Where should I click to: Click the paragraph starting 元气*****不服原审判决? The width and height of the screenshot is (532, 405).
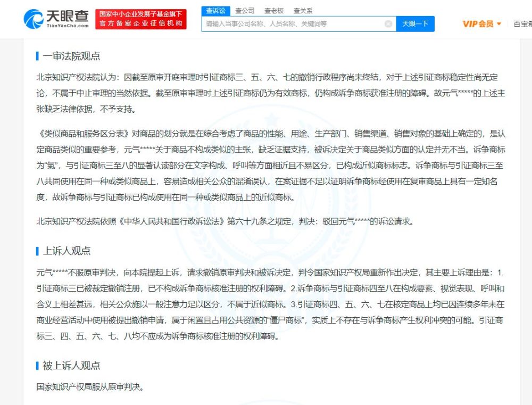[x=271, y=304]
